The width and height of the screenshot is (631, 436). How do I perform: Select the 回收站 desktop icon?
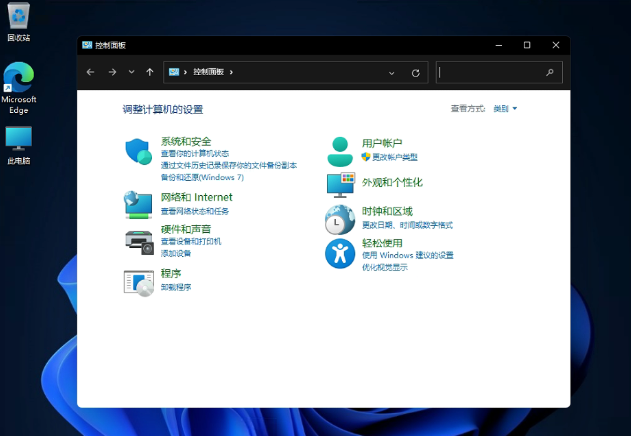point(18,18)
